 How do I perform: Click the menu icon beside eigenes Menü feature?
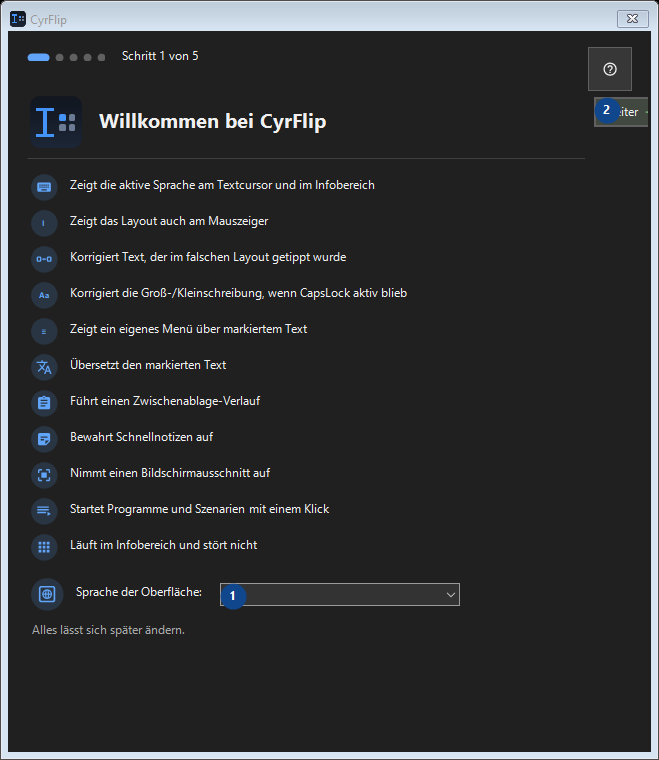44,331
